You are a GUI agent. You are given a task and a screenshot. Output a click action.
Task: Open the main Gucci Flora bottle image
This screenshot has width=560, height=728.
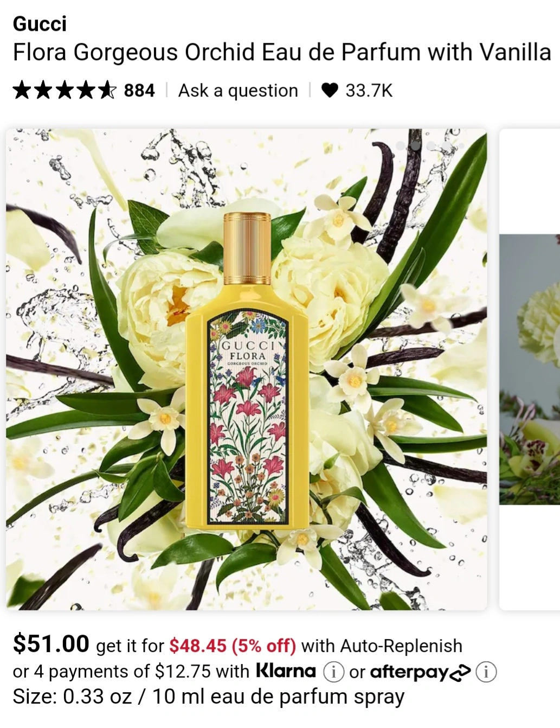click(247, 369)
